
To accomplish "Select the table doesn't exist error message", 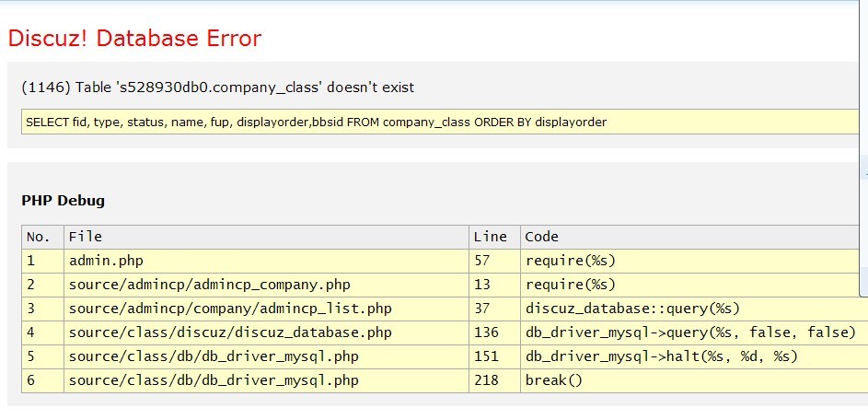I will click(x=217, y=87).
